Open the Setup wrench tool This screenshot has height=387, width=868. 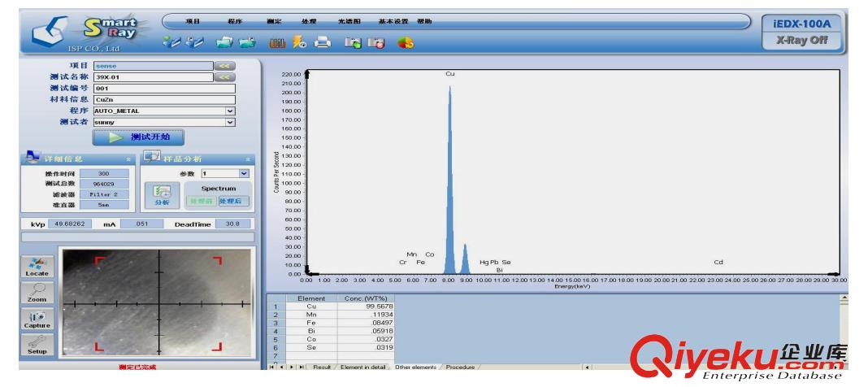click(37, 345)
